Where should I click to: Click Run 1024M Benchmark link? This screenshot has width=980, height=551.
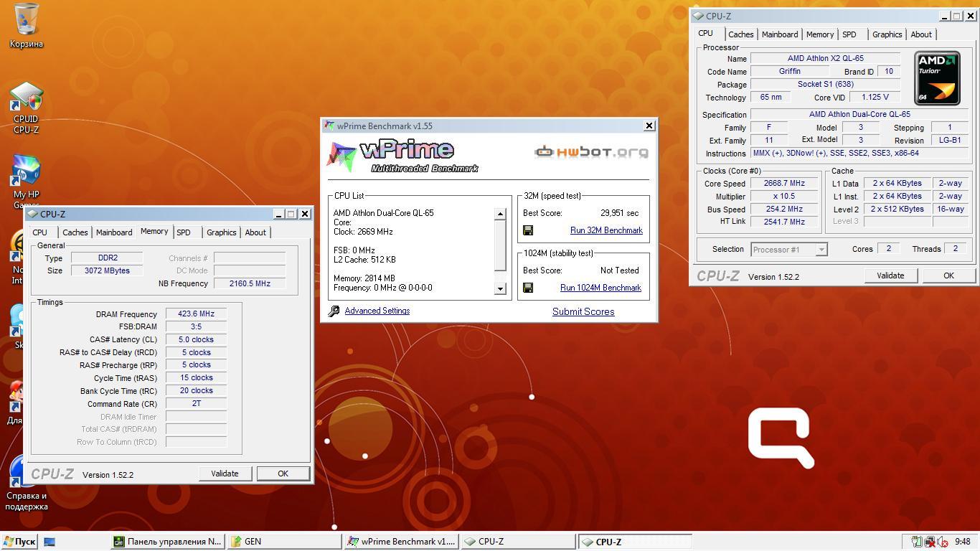pyautogui.click(x=600, y=288)
